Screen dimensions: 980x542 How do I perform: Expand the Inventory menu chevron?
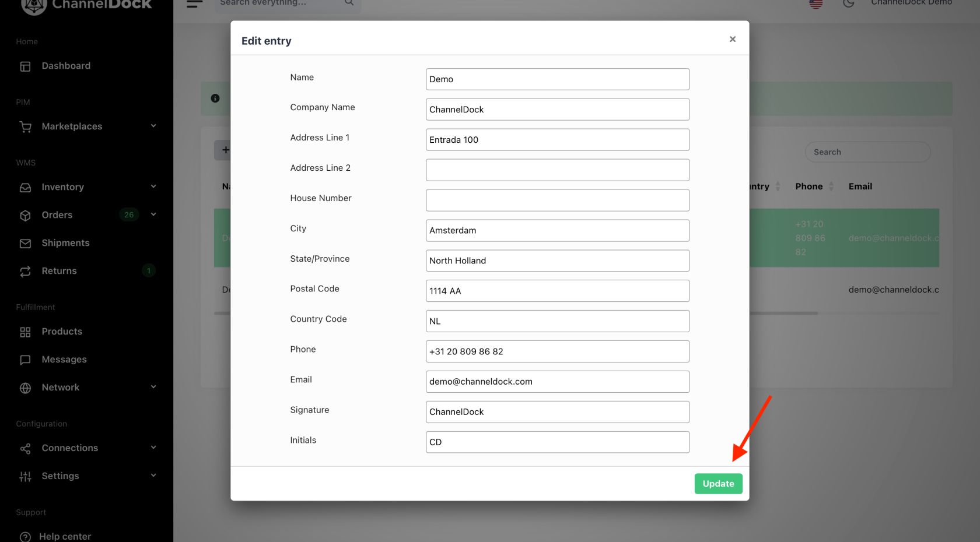click(153, 186)
